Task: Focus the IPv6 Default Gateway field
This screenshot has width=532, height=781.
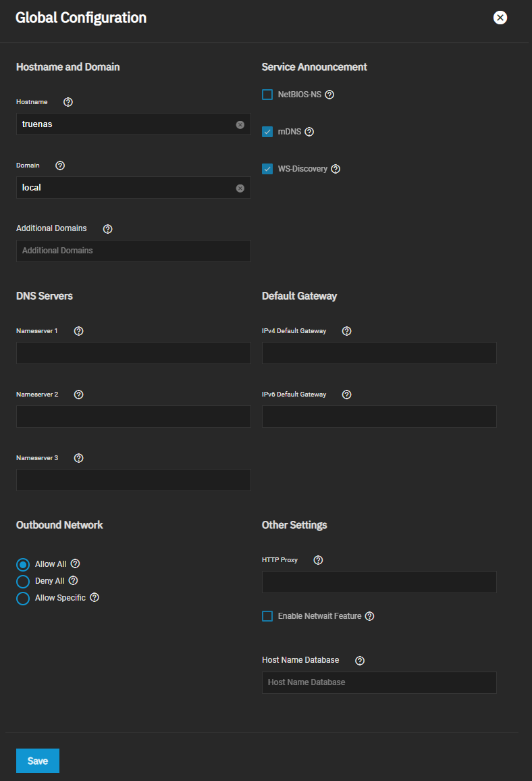Action: [x=379, y=416]
